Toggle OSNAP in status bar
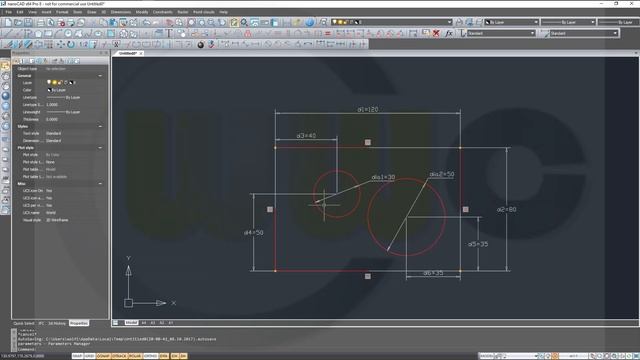The height and width of the screenshot is (360, 640). [x=103, y=356]
